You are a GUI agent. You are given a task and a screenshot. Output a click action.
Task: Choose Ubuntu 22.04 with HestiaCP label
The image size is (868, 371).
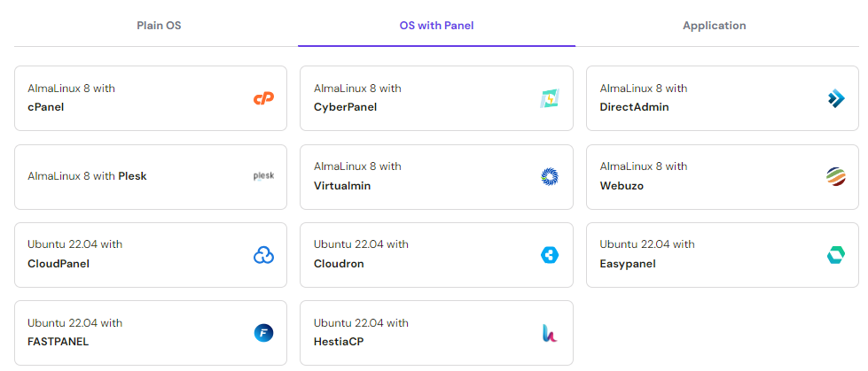coord(361,332)
